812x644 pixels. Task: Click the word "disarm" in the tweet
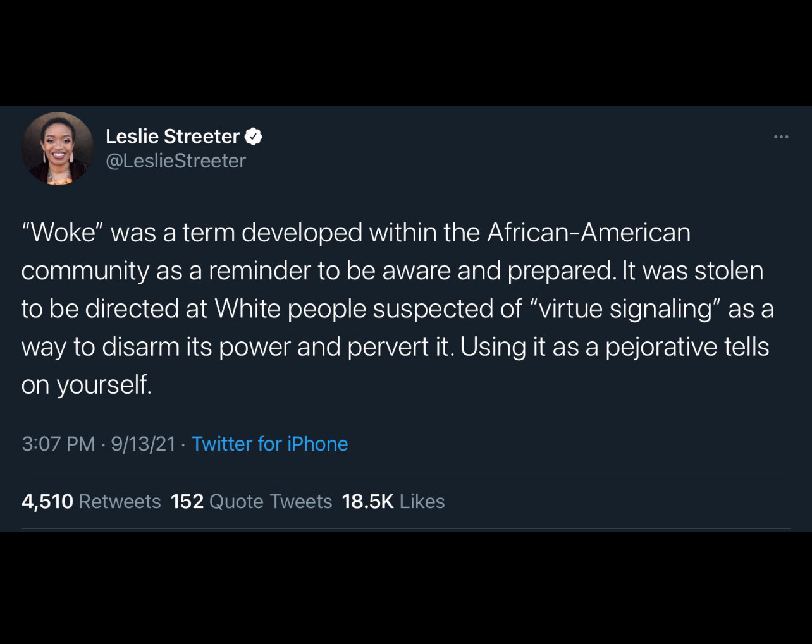tap(140, 346)
